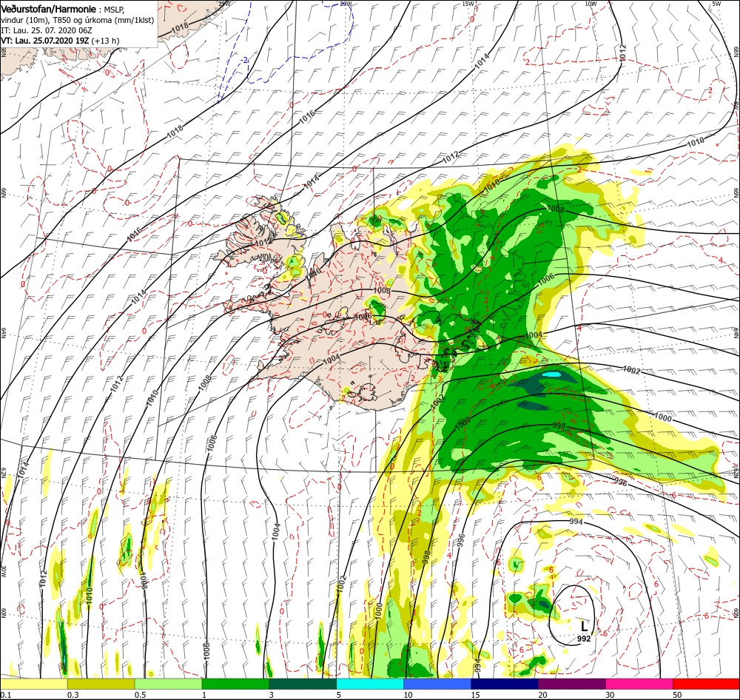Click the dark green 3–5 legend swatch
Image resolution: width=740 pixels, height=700 pixels.
tap(303, 684)
